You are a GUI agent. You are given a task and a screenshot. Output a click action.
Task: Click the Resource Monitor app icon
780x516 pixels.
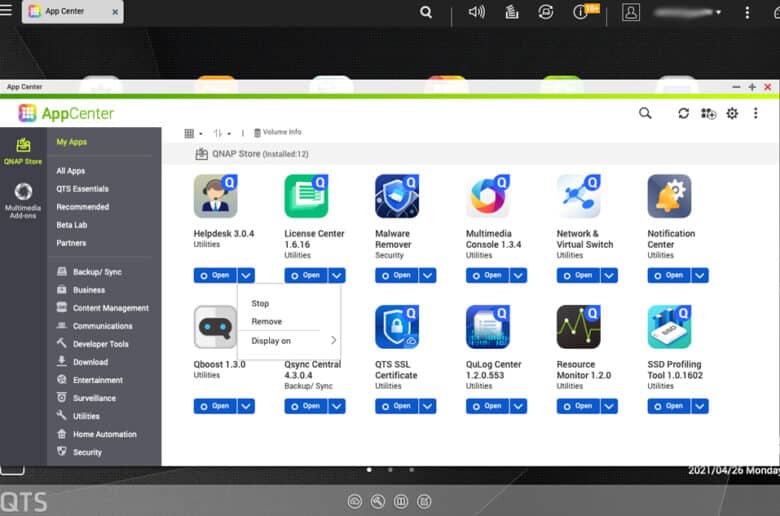579,327
